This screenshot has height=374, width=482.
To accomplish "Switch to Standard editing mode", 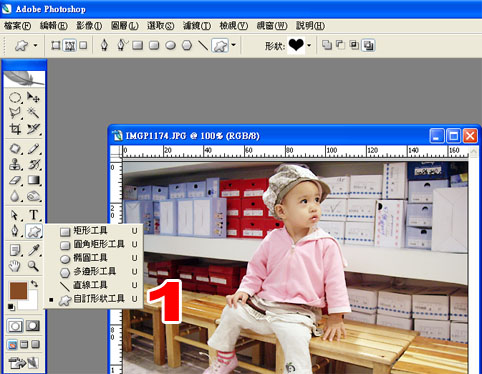I will point(15,326).
